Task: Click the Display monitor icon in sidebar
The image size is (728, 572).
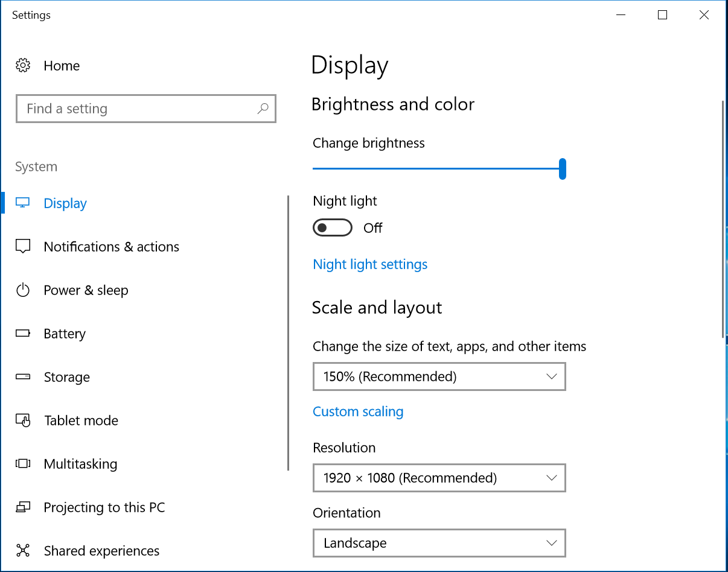Action: pyautogui.click(x=23, y=203)
